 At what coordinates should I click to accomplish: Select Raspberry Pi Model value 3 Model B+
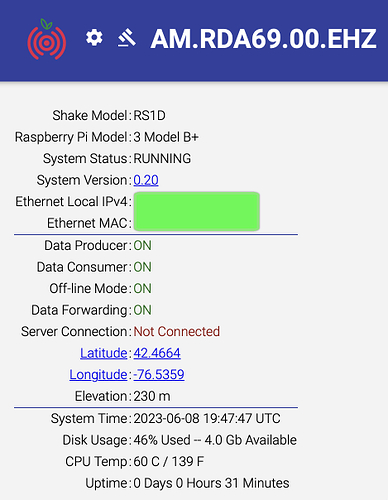point(166,137)
